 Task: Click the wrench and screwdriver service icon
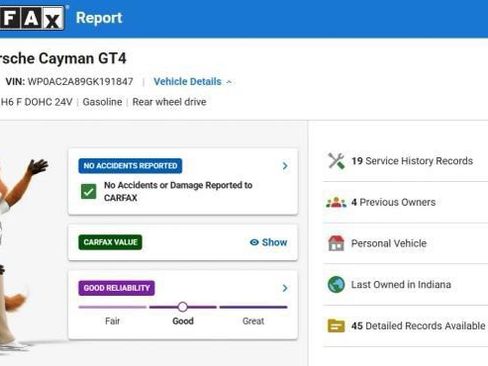coord(336,161)
